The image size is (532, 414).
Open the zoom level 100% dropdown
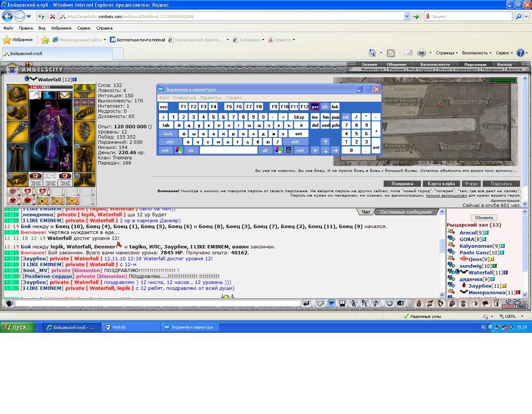pos(522,316)
